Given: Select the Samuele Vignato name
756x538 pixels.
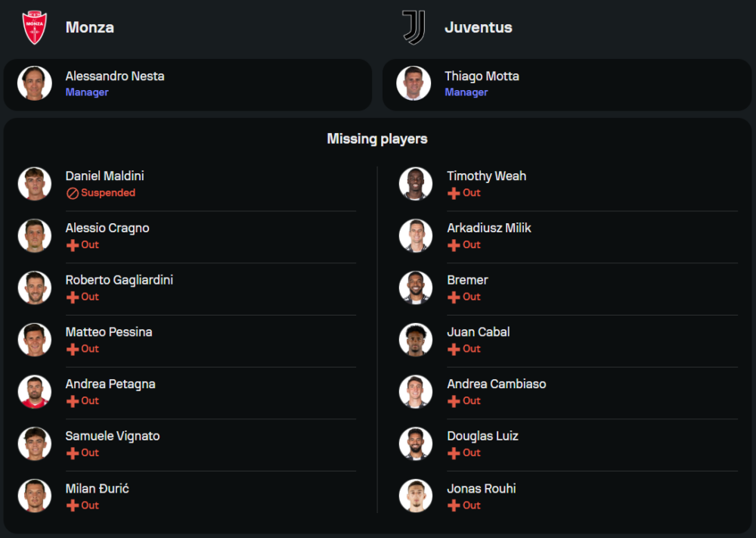Looking at the screenshot, I should tap(113, 436).
